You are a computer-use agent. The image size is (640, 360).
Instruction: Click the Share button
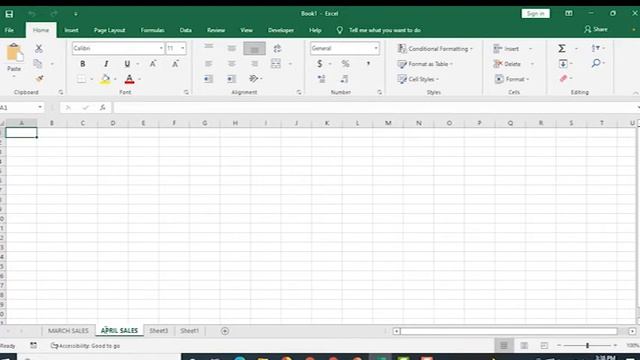[x=596, y=29]
